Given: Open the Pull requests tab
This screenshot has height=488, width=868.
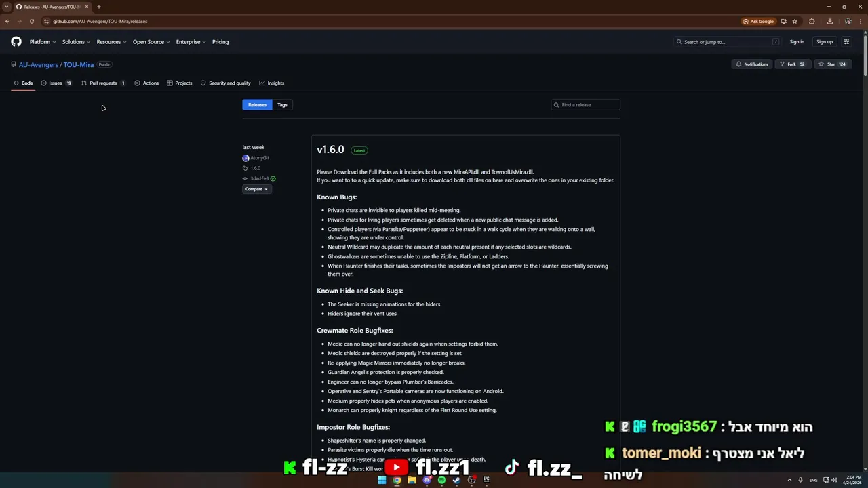Looking at the screenshot, I should (103, 83).
